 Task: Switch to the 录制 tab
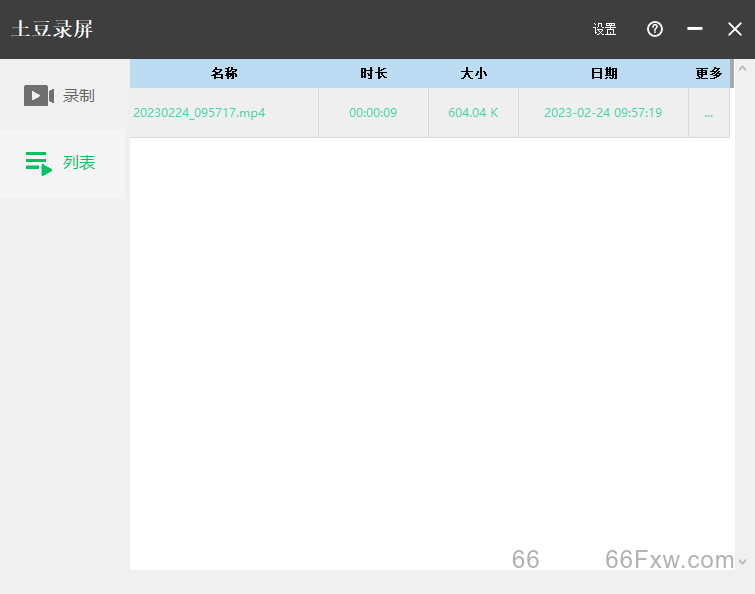(x=78, y=96)
